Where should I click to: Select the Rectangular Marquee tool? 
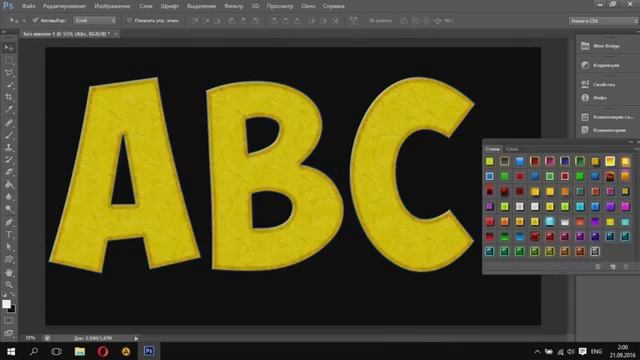[x=9, y=60]
